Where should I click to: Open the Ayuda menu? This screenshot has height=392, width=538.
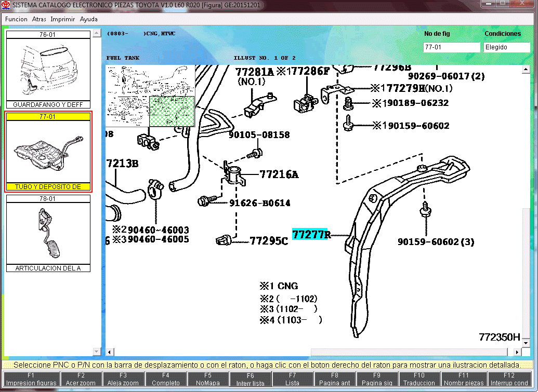click(88, 19)
